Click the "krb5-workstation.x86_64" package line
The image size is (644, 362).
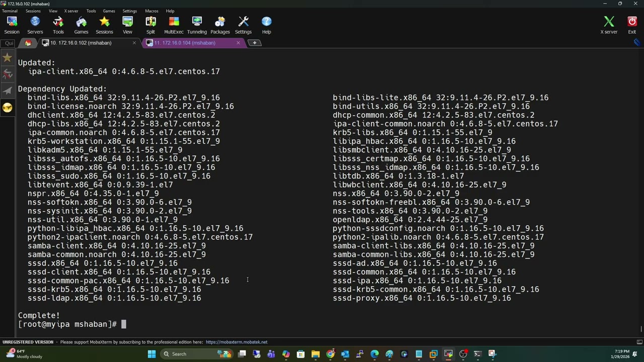click(124, 141)
